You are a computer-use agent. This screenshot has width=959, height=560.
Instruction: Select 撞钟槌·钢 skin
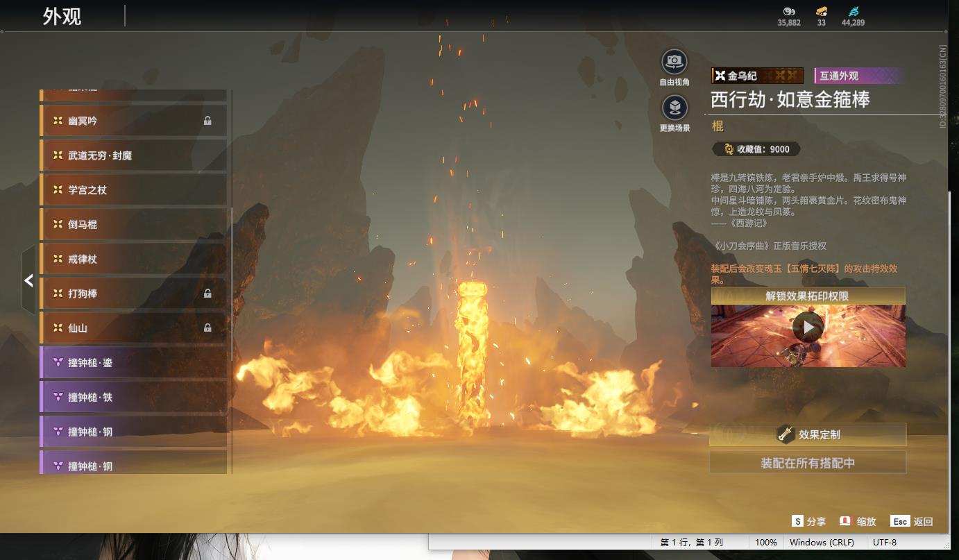click(x=134, y=432)
